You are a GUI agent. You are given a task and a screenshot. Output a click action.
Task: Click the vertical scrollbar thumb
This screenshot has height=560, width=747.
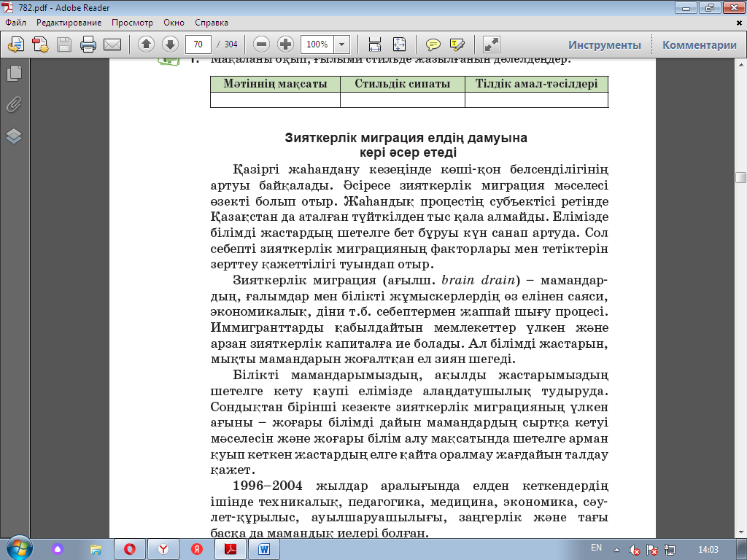point(741,177)
